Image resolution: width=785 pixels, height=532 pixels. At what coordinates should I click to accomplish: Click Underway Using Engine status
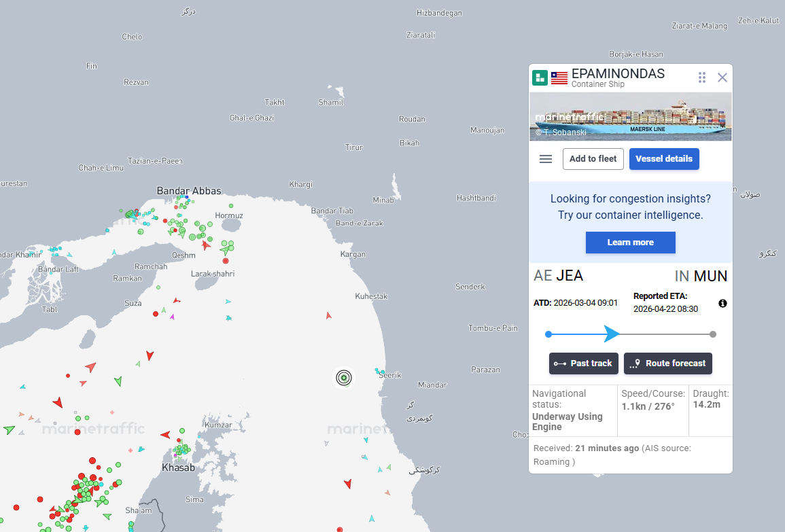[x=568, y=421]
